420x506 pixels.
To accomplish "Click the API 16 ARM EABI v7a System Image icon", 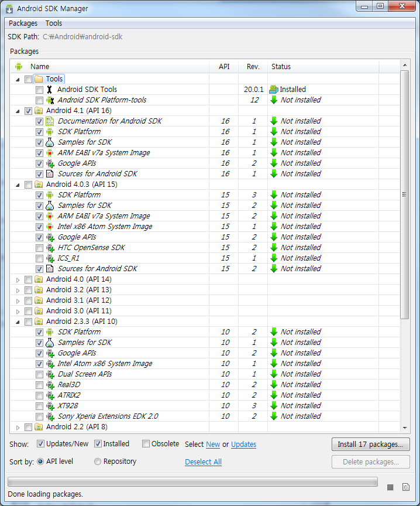I will 50,153.
